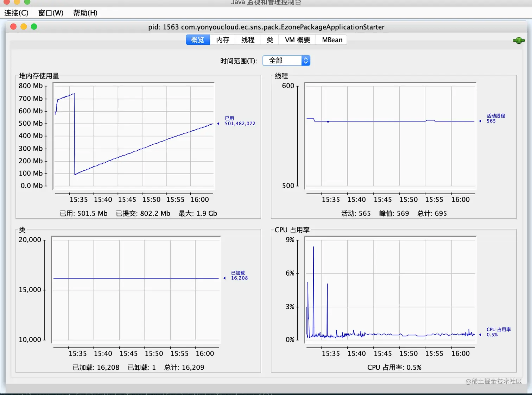Click the 总计: 16,209 classes total
This screenshot has width=532, height=395.
pyautogui.click(x=184, y=368)
